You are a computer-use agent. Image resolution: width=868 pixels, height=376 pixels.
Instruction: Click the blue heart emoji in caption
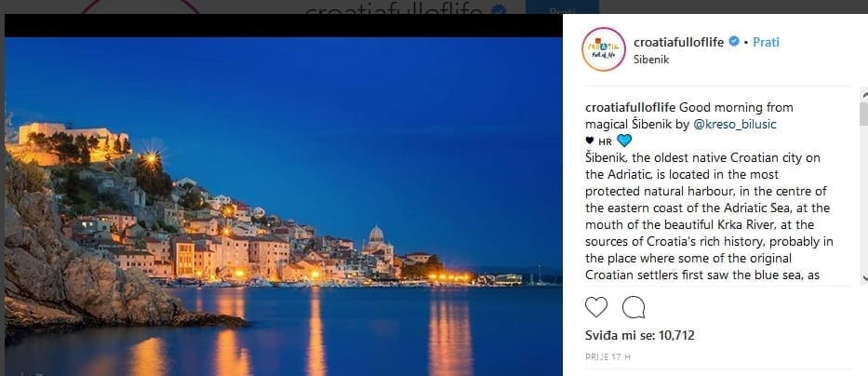pyautogui.click(x=624, y=141)
